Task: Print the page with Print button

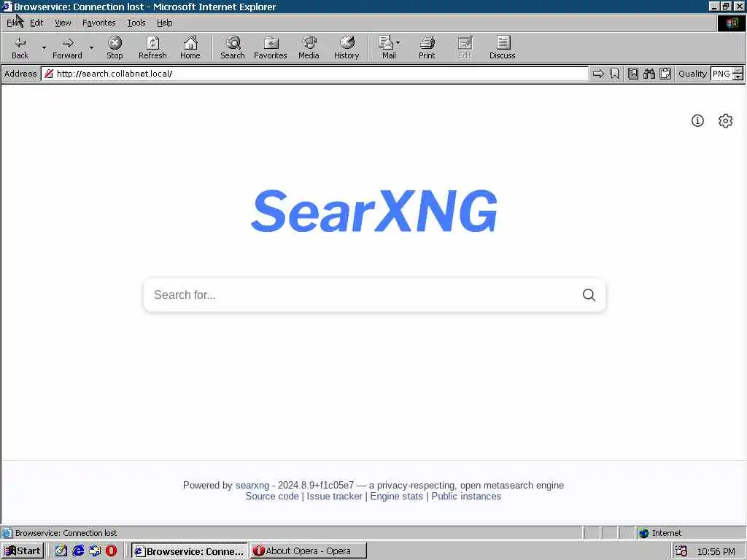Action: (427, 47)
